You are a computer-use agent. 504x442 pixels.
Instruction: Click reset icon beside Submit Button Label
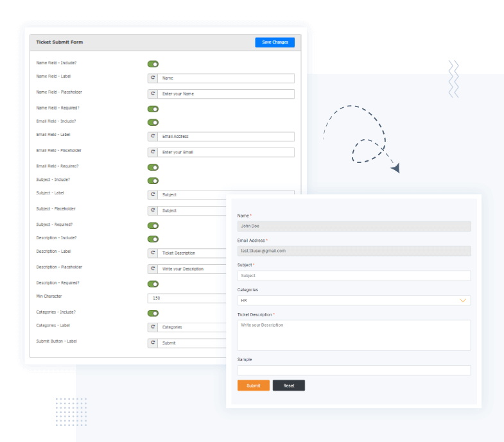(153, 343)
